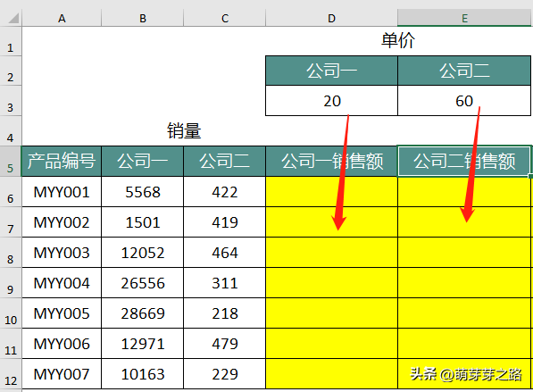Select the cell with value 311
The image size is (533, 392).
coord(225,283)
